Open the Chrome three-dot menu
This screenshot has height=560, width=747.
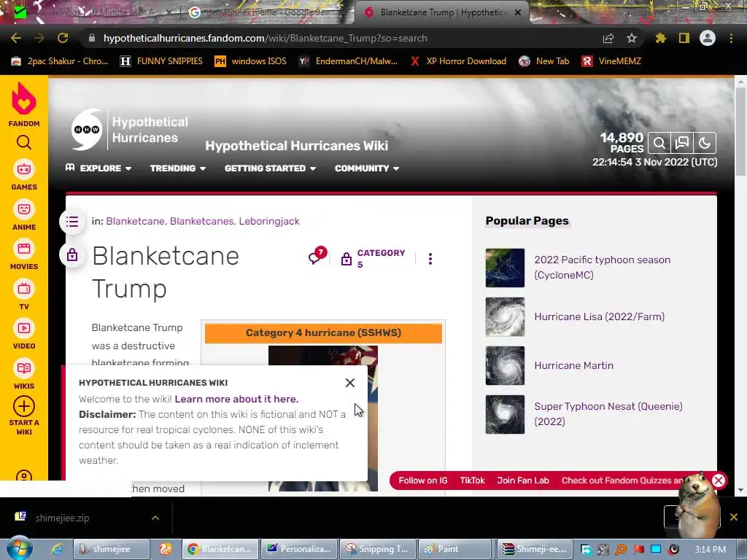point(731,38)
